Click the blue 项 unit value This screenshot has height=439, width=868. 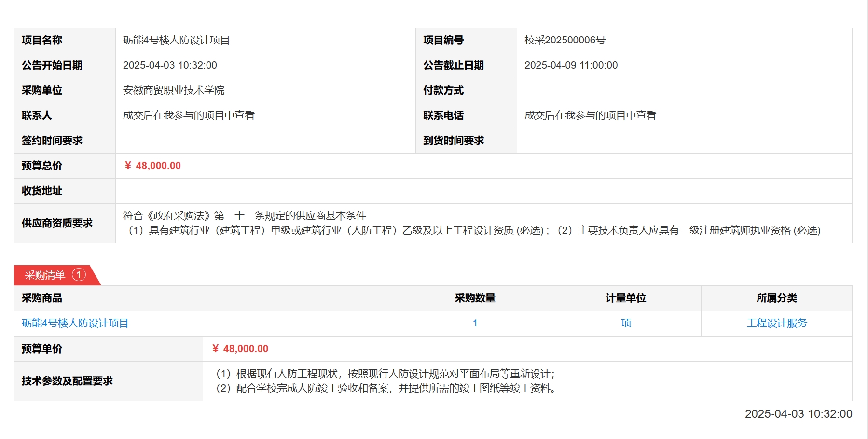626,323
